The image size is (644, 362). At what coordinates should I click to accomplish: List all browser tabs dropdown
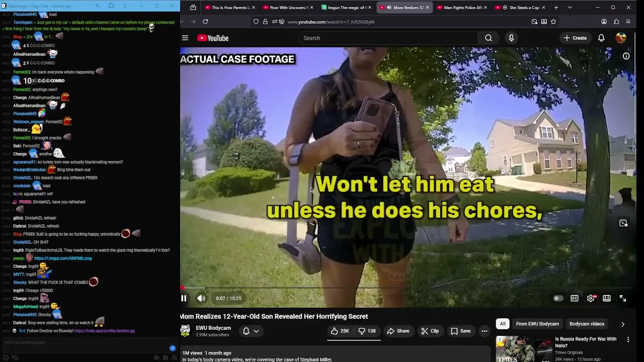tap(570, 8)
